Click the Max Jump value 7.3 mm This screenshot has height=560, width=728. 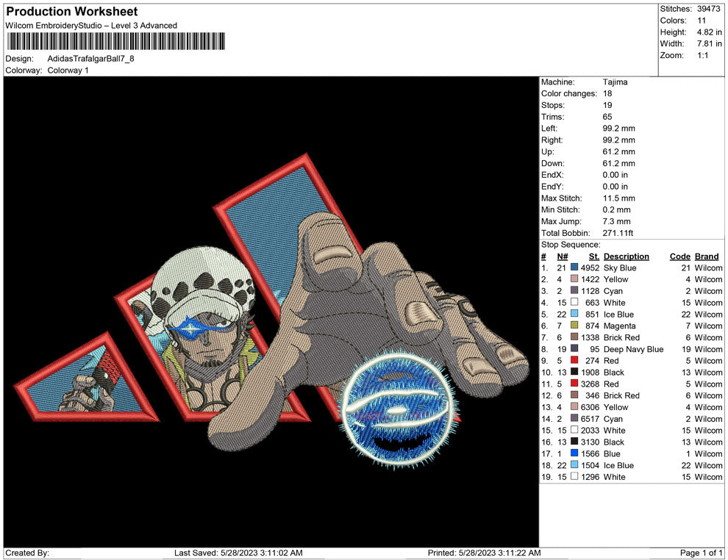pos(616,221)
